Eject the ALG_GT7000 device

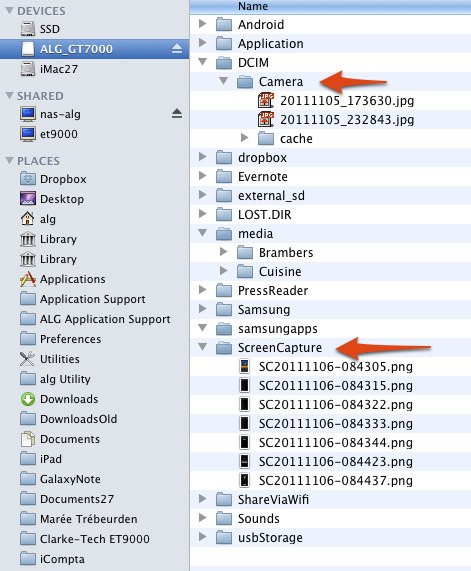coord(177,48)
